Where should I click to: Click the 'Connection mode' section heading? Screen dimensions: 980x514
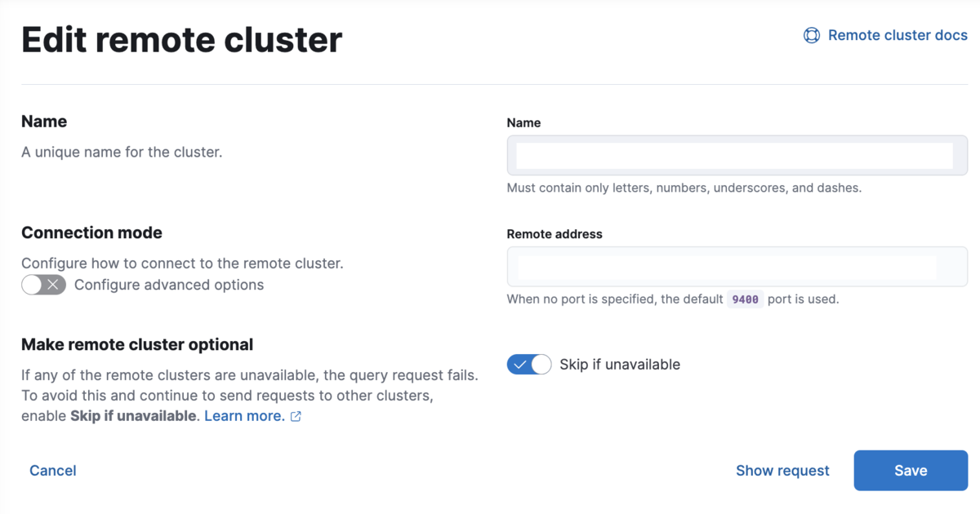point(91,233)
